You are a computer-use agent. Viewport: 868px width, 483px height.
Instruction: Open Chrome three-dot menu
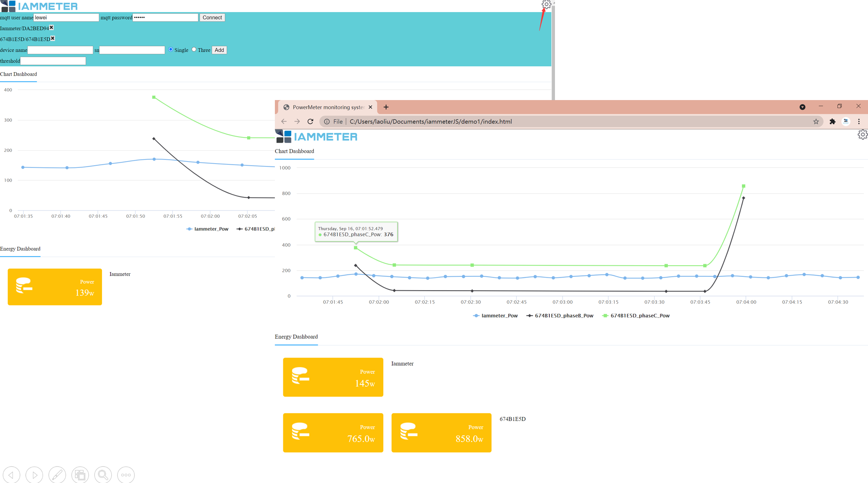[859, 121]
